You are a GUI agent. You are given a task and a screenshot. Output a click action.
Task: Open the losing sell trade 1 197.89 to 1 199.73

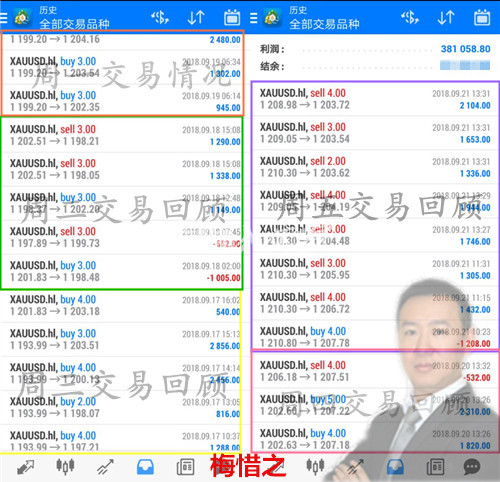point(122,237)
